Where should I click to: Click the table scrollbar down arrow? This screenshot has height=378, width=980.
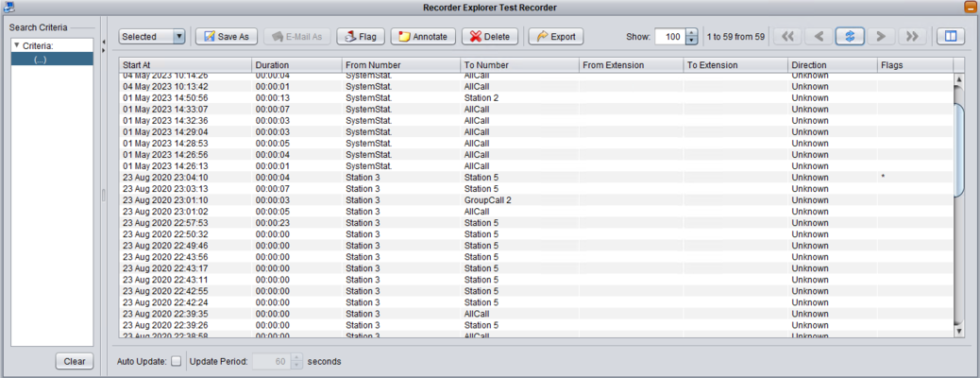tap(960, 331)
